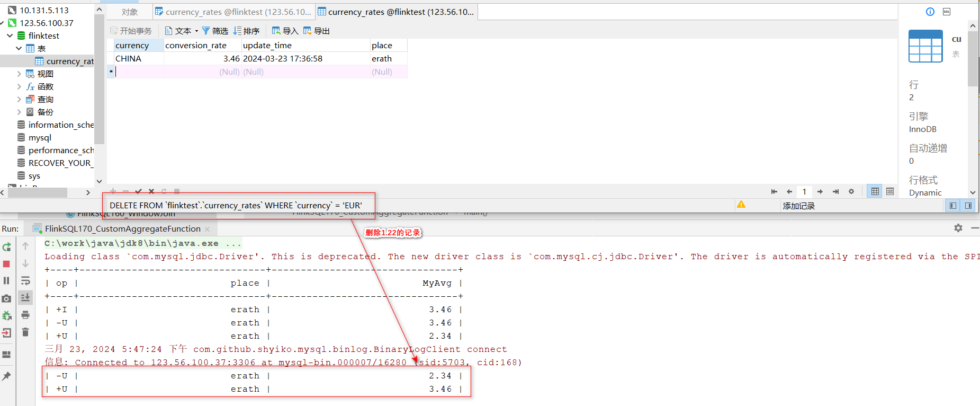980x406 pixels.
Task: Take a thread dump with the camera icon
Action: [6, 298]
